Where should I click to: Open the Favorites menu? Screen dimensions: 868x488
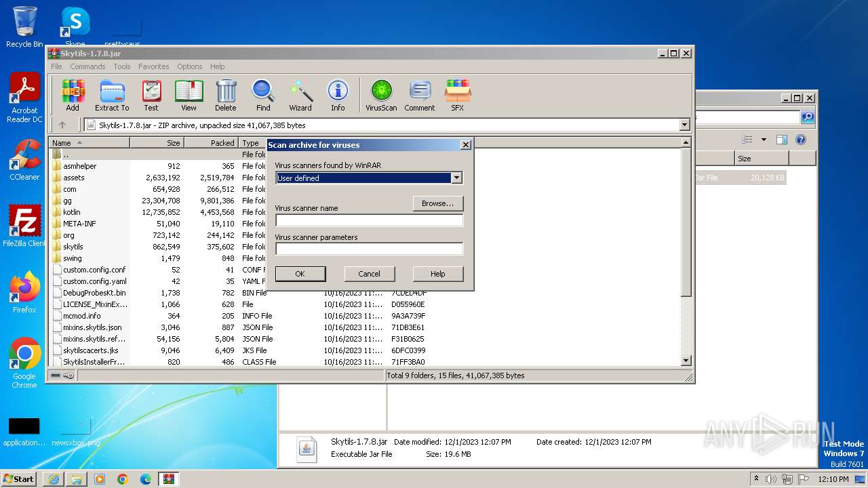click(154, 66)
